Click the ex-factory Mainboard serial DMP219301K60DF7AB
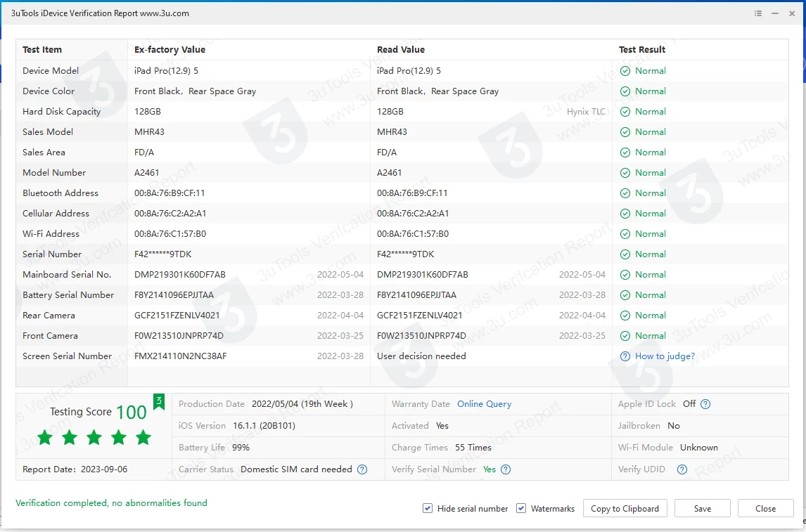The width and height of the screenshot is (806, 532). click(180, 275)
